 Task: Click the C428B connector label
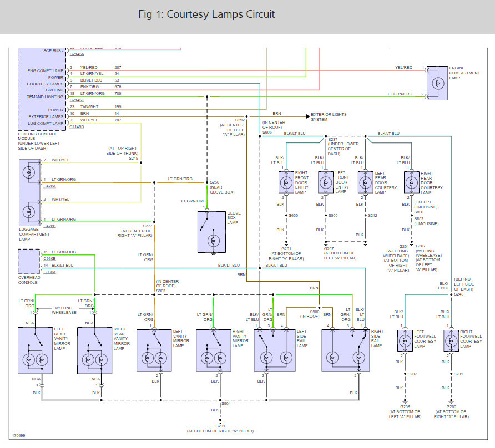tap(49, 226)
